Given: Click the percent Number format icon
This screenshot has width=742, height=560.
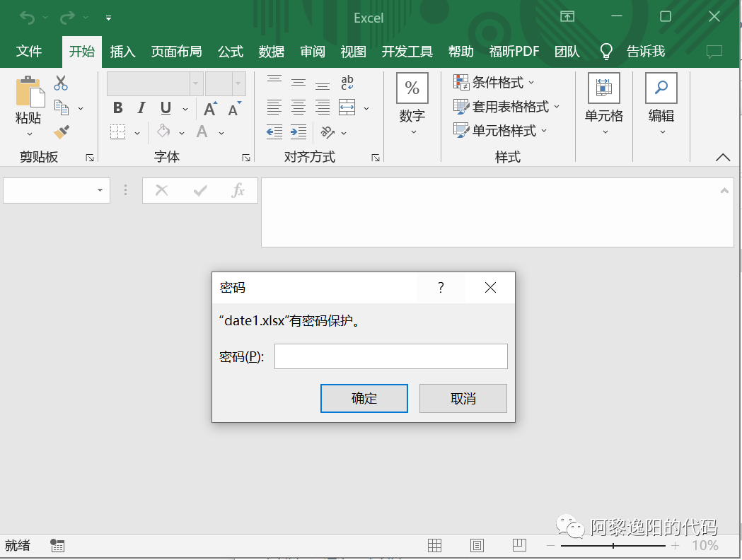Looking at the screenshot, I should 412,88.
